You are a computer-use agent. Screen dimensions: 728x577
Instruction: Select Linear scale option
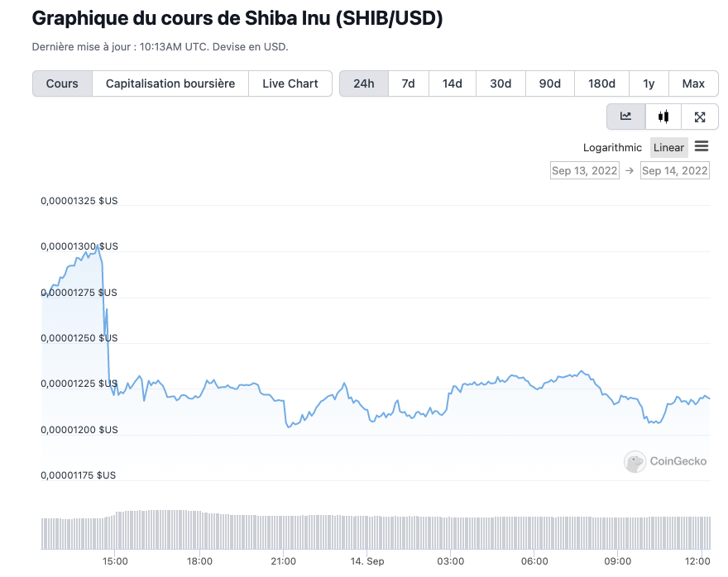click(x=668, y=148)
